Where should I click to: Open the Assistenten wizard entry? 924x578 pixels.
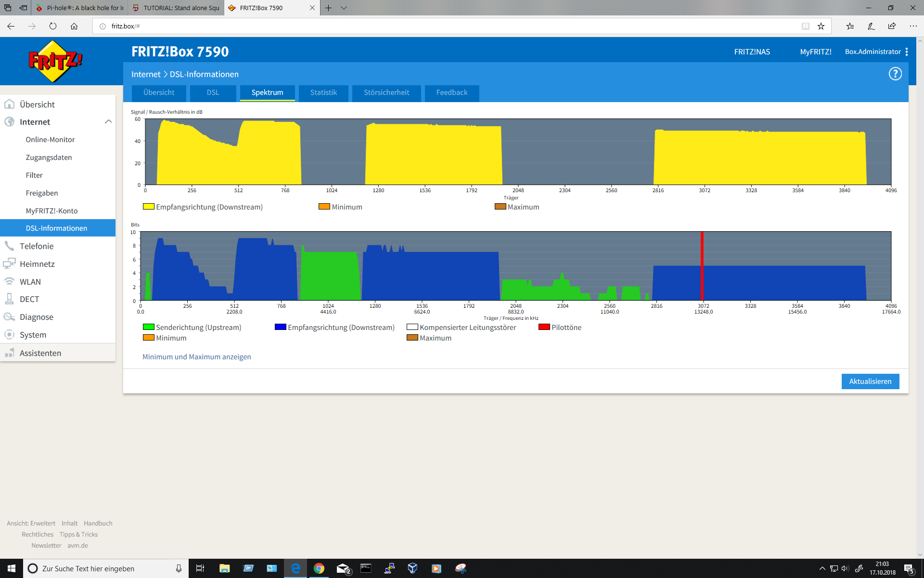pos(40,353)
